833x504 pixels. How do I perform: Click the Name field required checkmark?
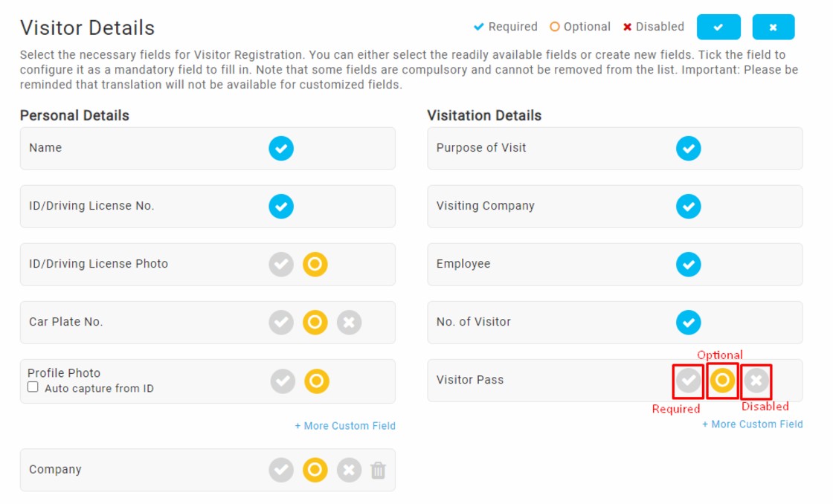[281, 148]
